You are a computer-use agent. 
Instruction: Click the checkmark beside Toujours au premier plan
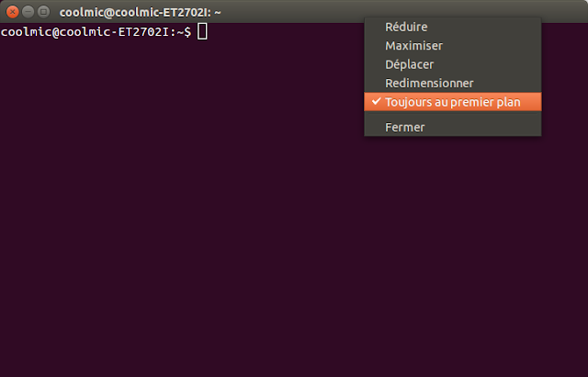click(376, 101)
